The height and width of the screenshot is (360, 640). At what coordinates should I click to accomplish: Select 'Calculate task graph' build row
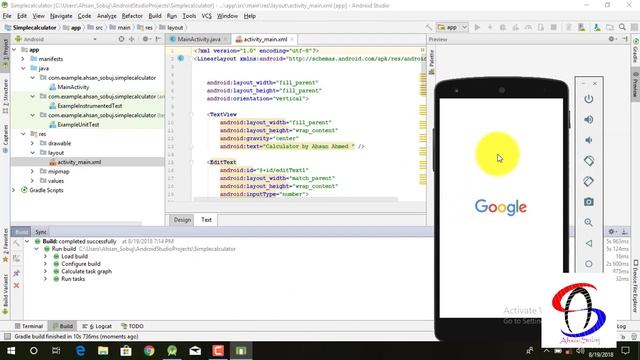86,271
